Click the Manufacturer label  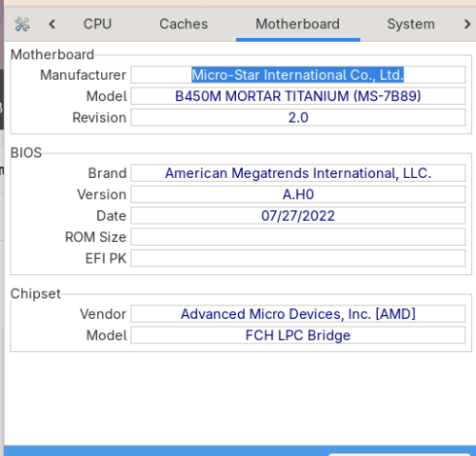click(x=83, y=75)
